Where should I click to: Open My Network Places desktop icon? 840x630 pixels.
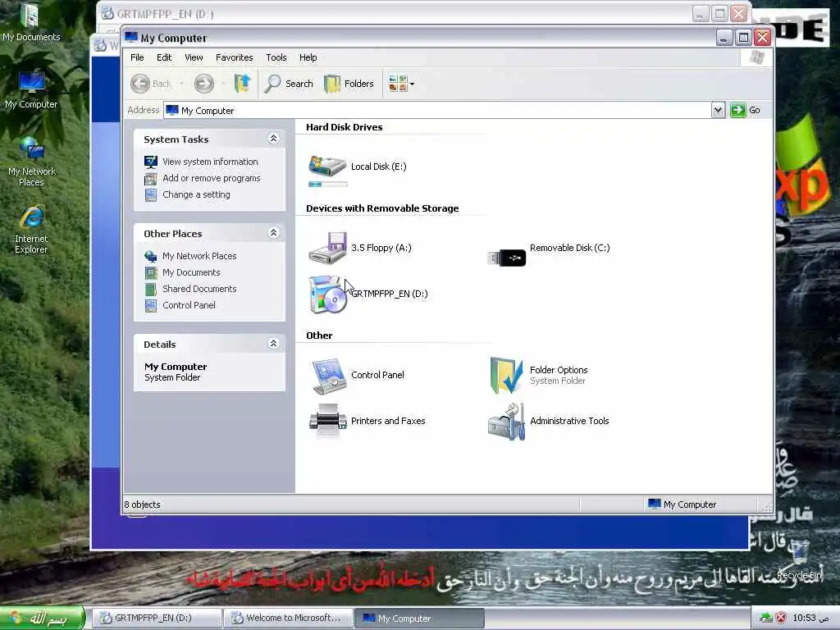[x=32, y=162]
